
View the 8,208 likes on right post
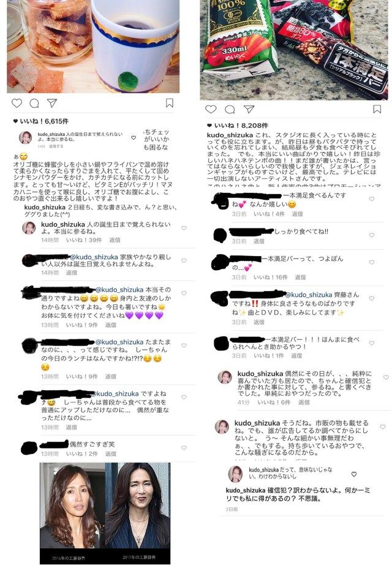click(x=241, y=126)
